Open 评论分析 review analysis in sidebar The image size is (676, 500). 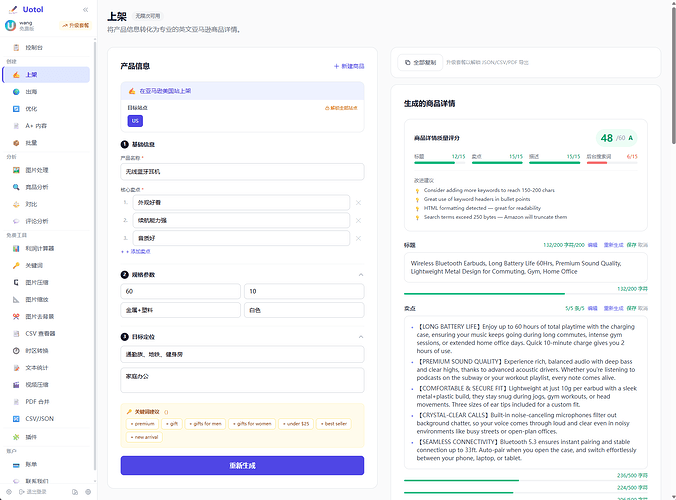point(46,221)
